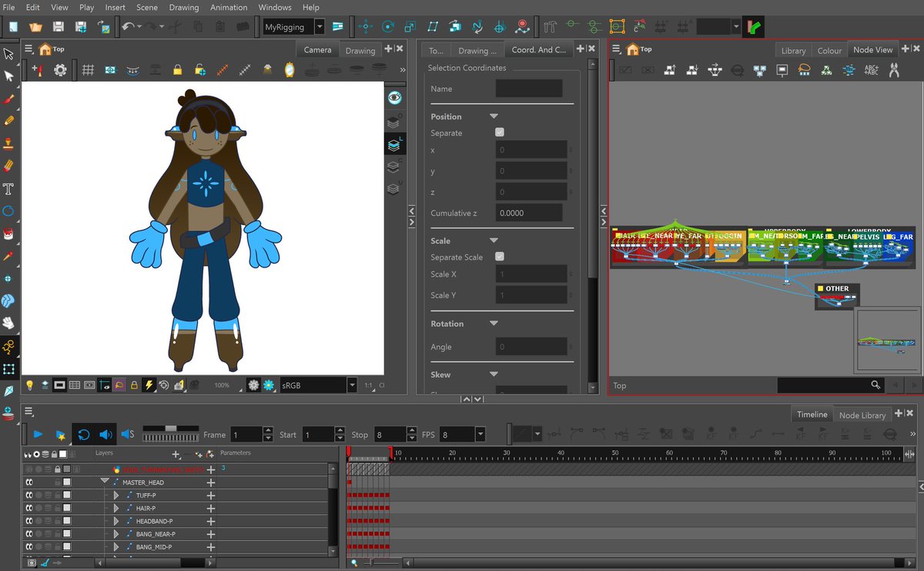Switch to the Drawing tab beside Camera
The image size is (924, 571).
click(360, 50)
